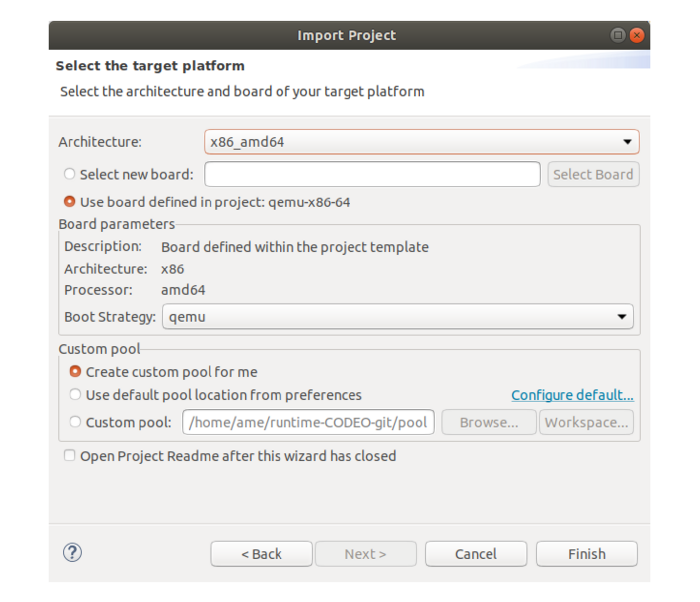700x602 pixels.
Task: Choose Use default pool location from preferences
Action: (x=75, y=394)
